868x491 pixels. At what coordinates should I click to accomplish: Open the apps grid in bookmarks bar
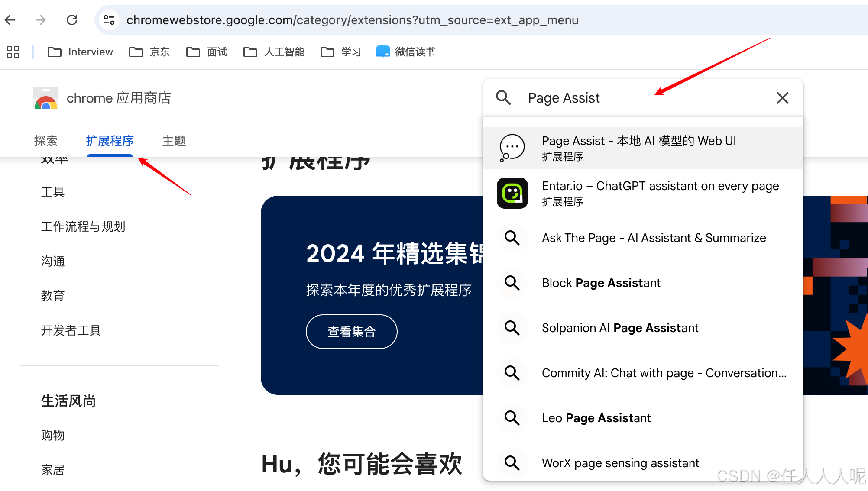13,52
